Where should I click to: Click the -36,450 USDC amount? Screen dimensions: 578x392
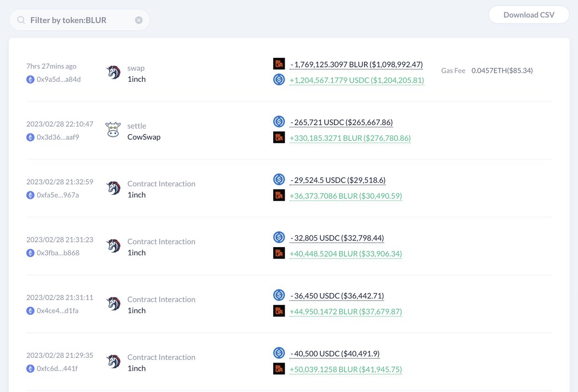[337, 296]
